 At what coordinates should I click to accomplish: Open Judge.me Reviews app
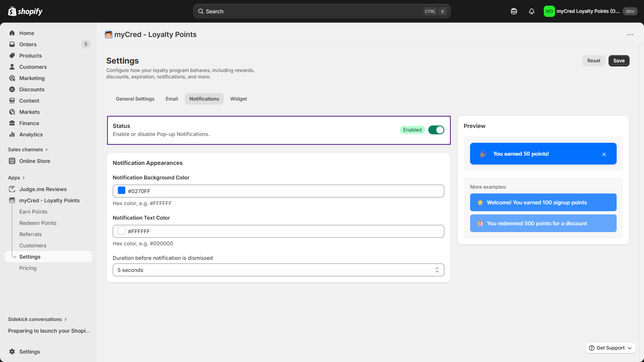click(43, 189)
